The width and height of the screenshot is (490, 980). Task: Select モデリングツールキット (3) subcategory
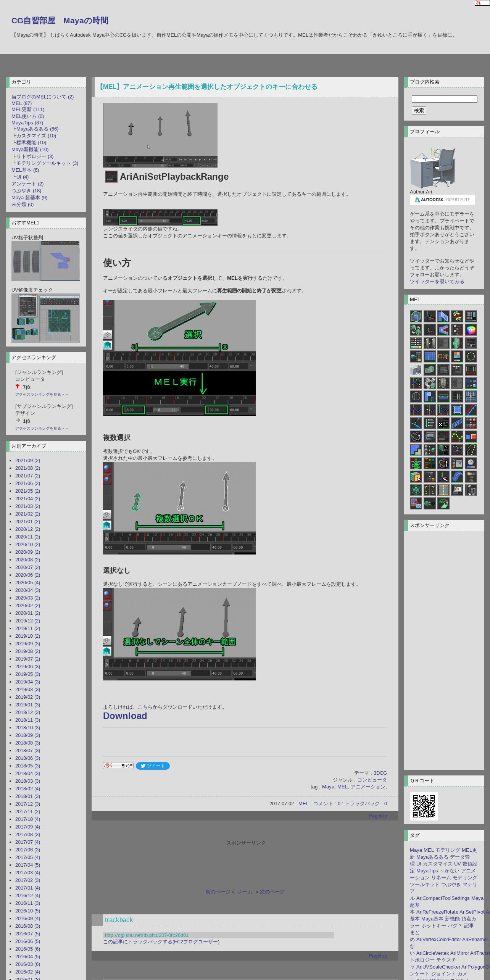point(47,163)
